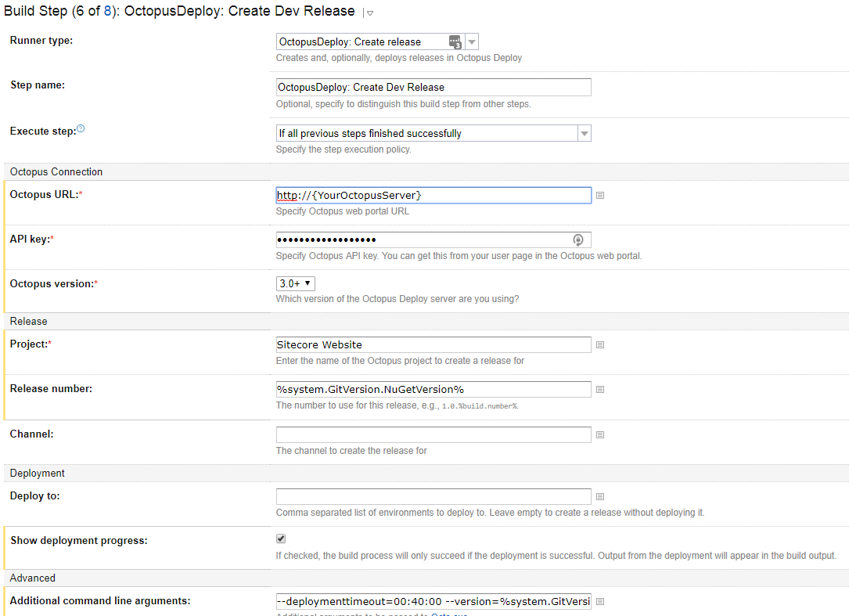
Task: Click the Deploy to label
Action: click(x=34, y=495)
